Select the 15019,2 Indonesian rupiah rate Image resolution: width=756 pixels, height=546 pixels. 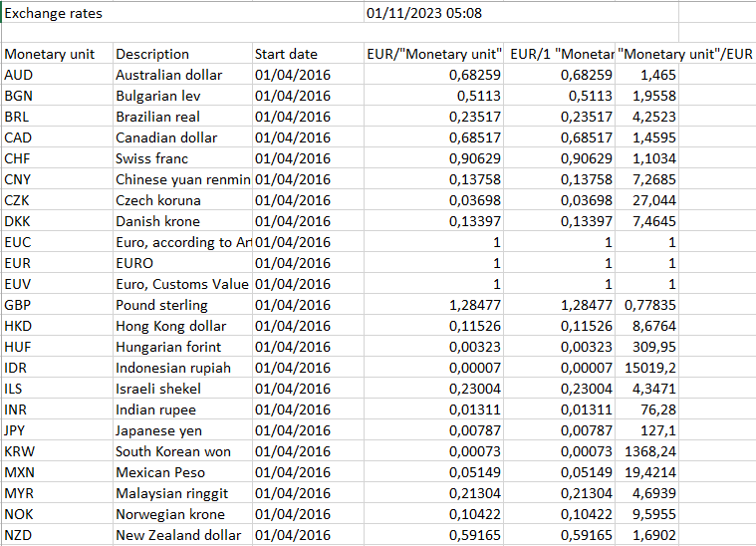(x=652, y=368)
